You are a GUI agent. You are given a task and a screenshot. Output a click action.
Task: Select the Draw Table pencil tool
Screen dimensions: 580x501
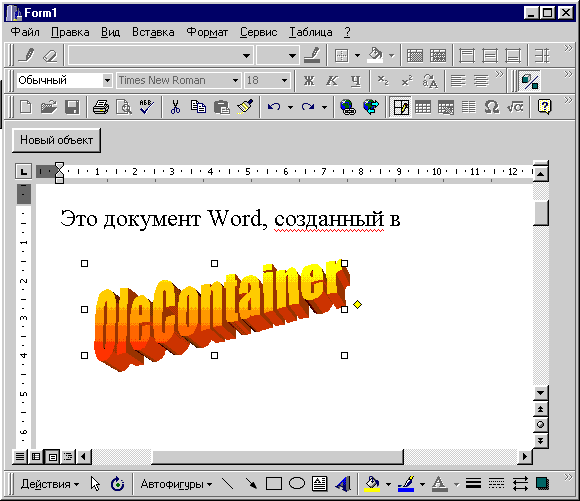tap(26, 56)
